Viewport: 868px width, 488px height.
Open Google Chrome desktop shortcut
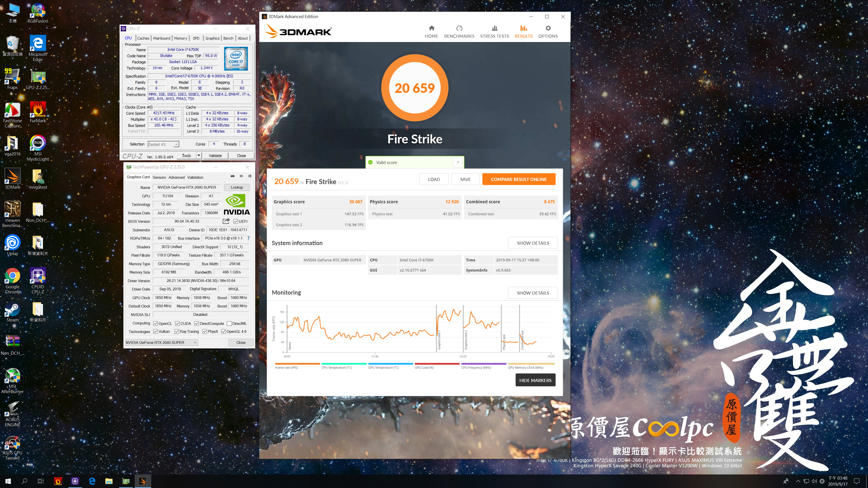coord(12,281)
